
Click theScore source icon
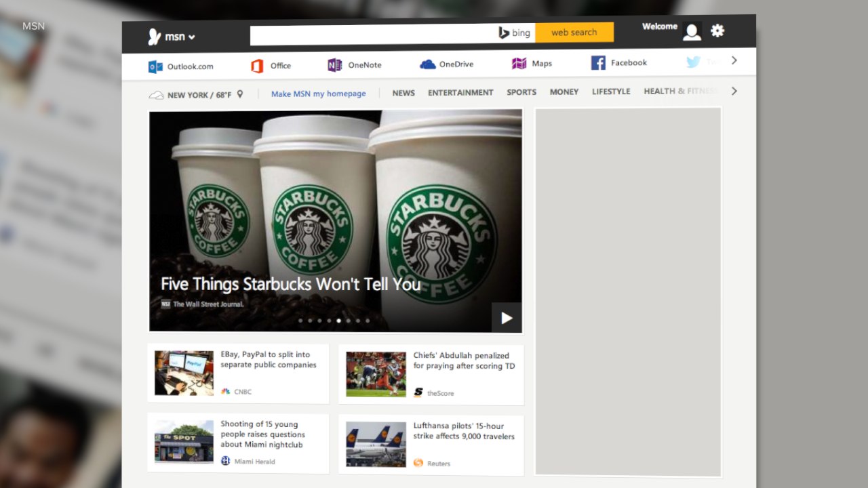[418, 392]
